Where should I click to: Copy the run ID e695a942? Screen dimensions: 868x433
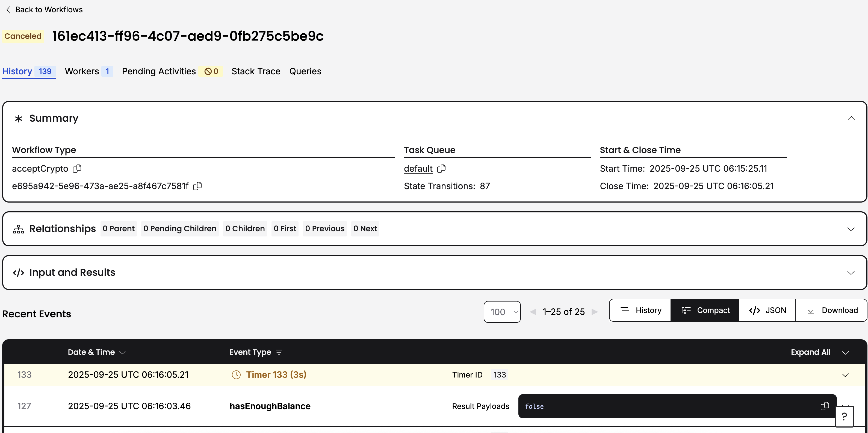(197, 186)
